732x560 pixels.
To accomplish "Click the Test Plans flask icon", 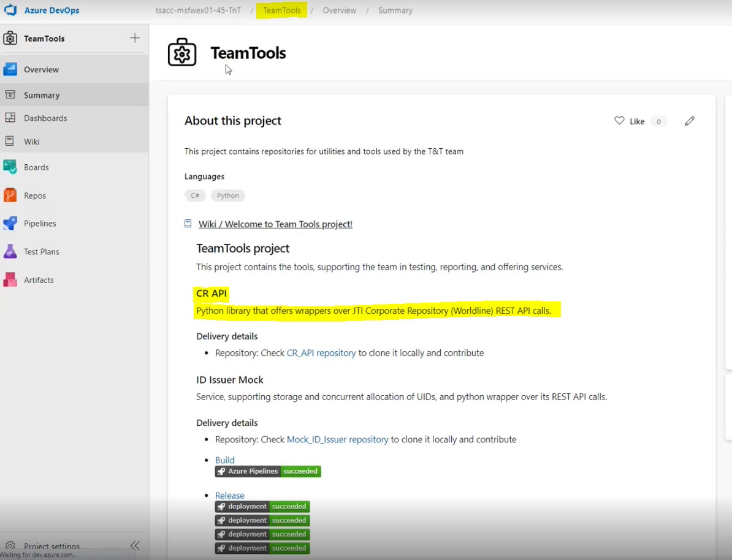I will click(10, 251).
